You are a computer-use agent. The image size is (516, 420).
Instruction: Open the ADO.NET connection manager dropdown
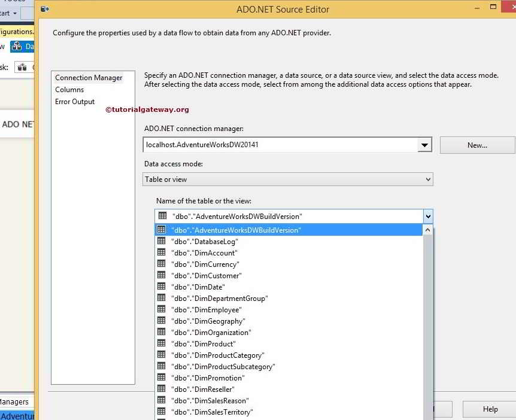click(x=424, y=145)
